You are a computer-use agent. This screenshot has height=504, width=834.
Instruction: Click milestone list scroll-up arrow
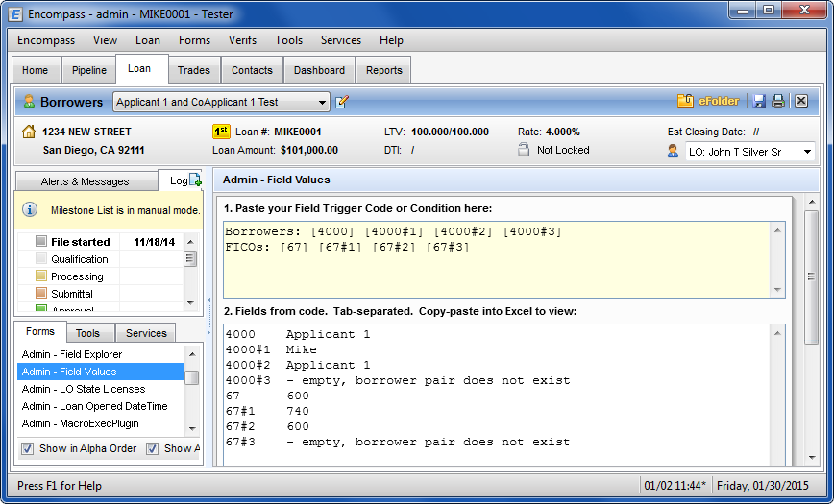click(190, 242)
